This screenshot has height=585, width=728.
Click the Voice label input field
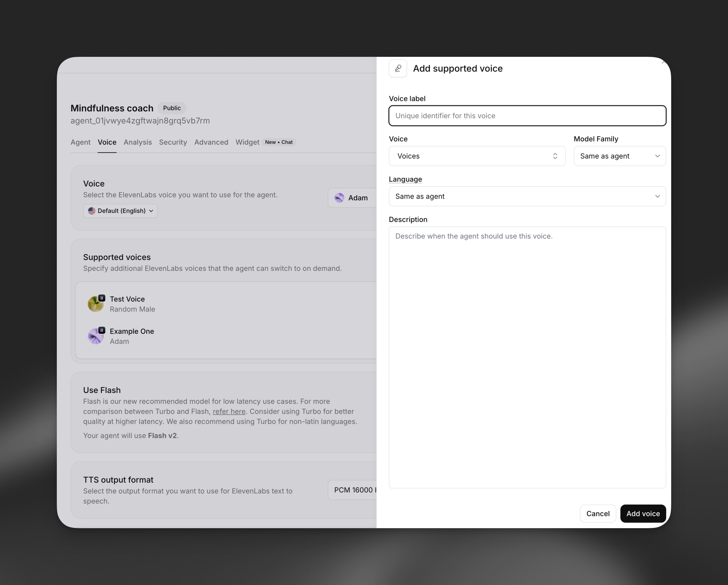click(x=527, y=115)
